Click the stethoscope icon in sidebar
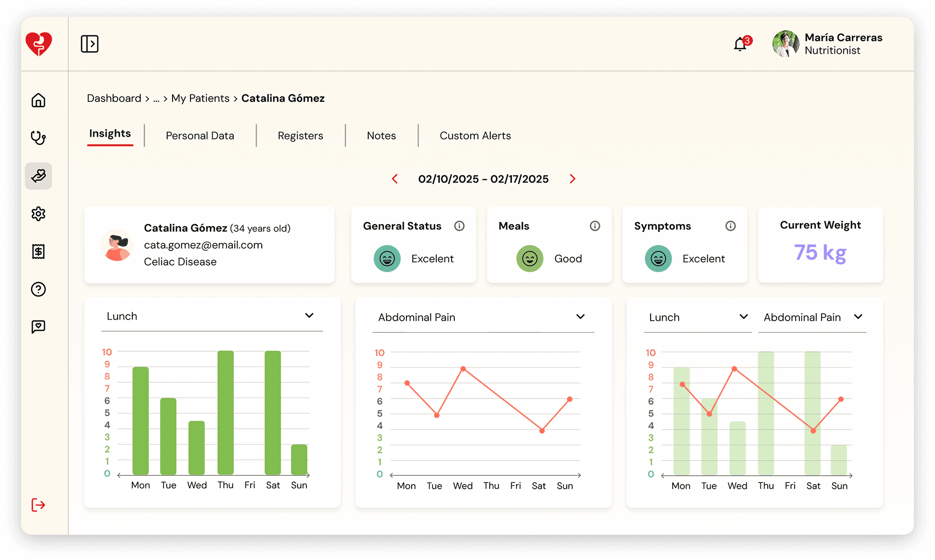This screenshot has width=935, height=560. [x=39, y=138]
